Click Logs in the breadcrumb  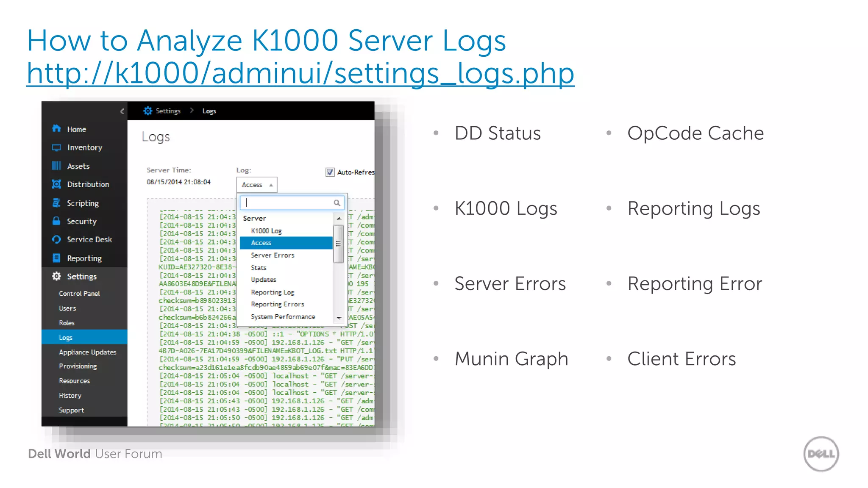[209, 111]
